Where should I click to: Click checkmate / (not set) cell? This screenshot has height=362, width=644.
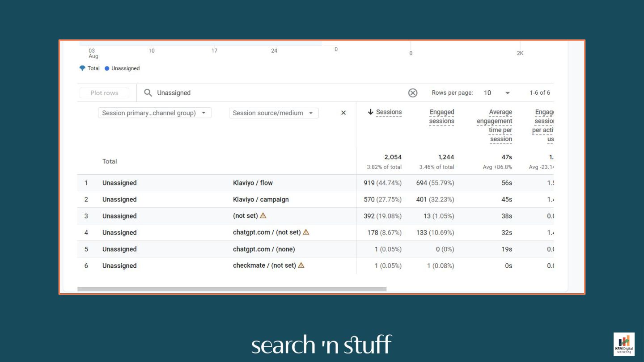point(264,265)
